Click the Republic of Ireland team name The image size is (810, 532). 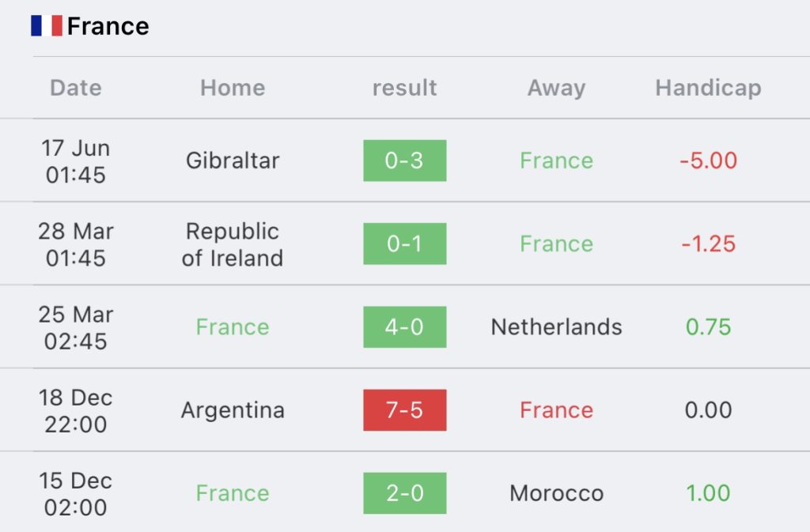click(x=233, y=244)
